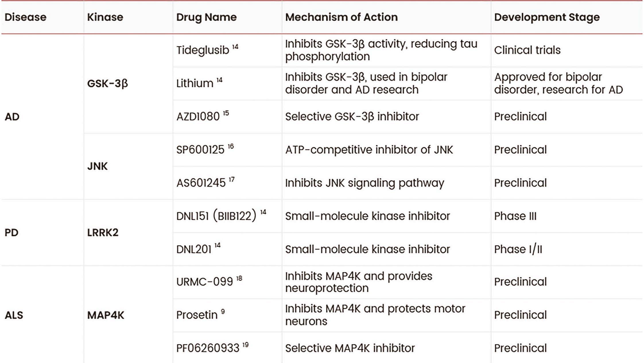The image size is (644, 363).
Task: Open reference 9 beside Prosetin
Action: [223, 312]
